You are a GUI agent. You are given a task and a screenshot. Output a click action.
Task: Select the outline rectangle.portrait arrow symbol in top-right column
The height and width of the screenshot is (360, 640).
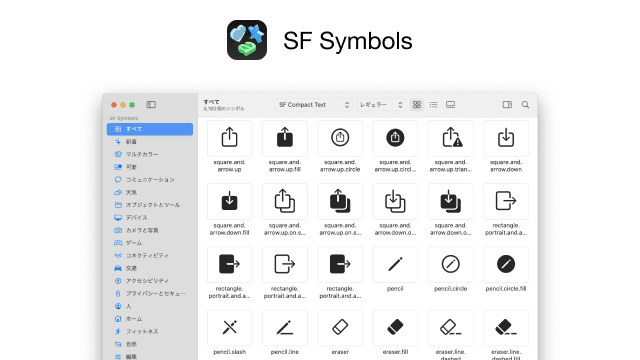pos(506,201)
